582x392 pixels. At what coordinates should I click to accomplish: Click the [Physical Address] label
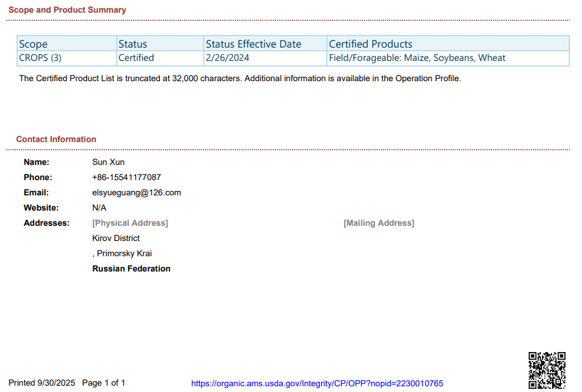point(130,223)
